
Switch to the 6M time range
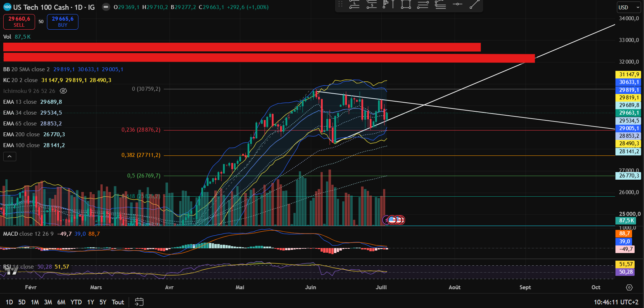click(61, 302)
